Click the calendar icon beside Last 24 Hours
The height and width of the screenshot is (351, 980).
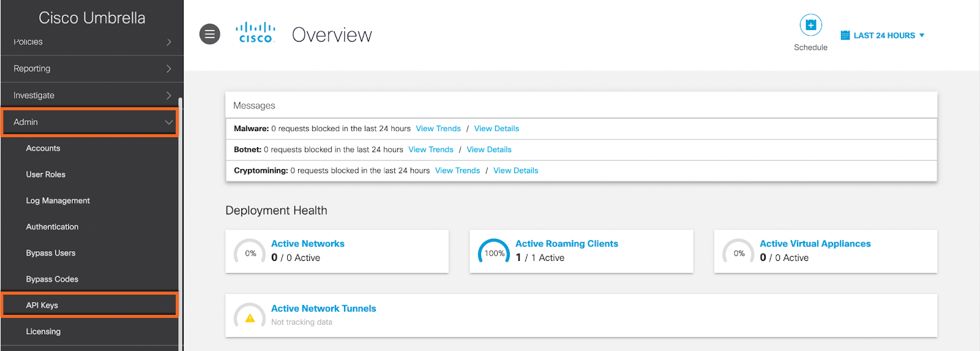point(845,36)
